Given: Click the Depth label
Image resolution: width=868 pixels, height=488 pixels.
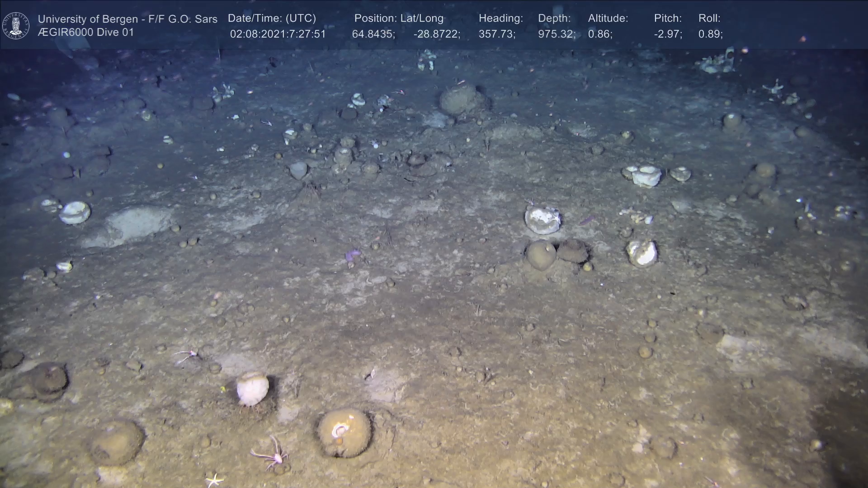Looking at the screenshot, I should click(554, 19).
